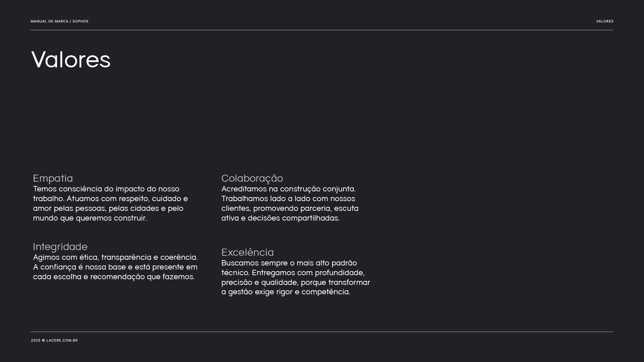Click the paragraph beginning 'Acreditamos na construção conjunta'
The height and width of the screenshot is (362, 644).
coord(290,203)
